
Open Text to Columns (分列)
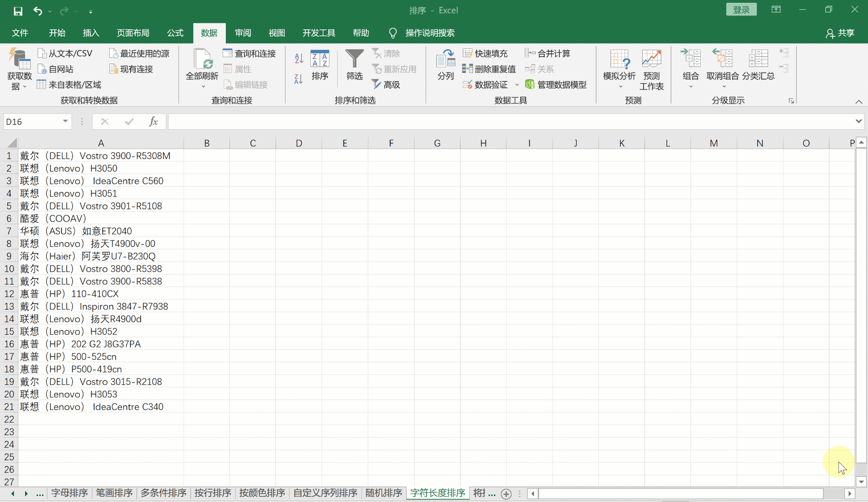(446, 65)
